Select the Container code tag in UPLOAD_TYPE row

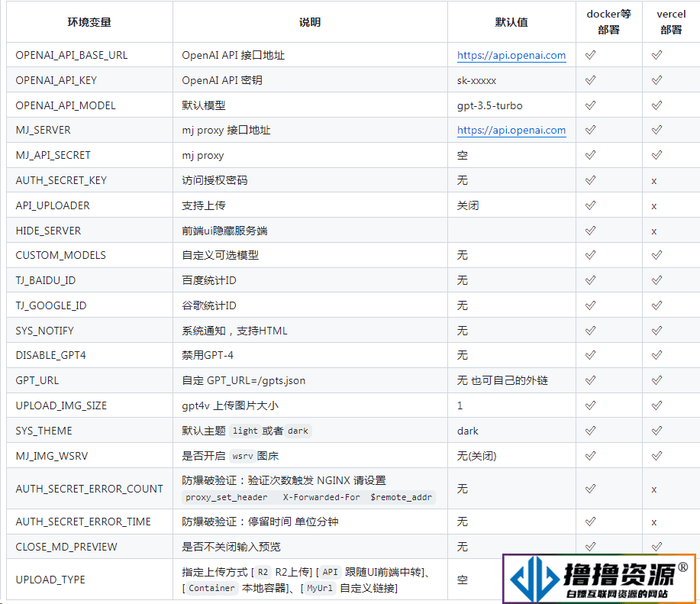[211, 589]
